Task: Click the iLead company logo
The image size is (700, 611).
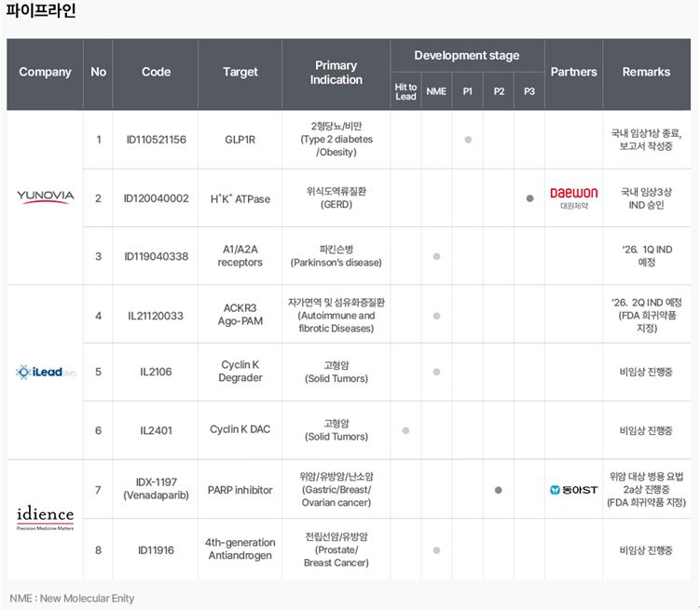Action: pyautogui.click(x=45, y=372)
